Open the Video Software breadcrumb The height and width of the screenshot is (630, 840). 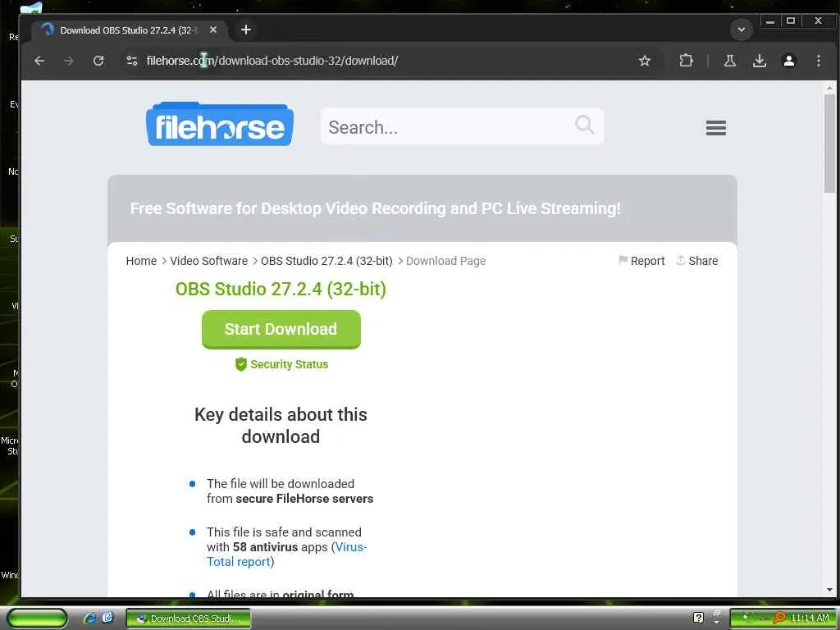click(x=209, y=261)
